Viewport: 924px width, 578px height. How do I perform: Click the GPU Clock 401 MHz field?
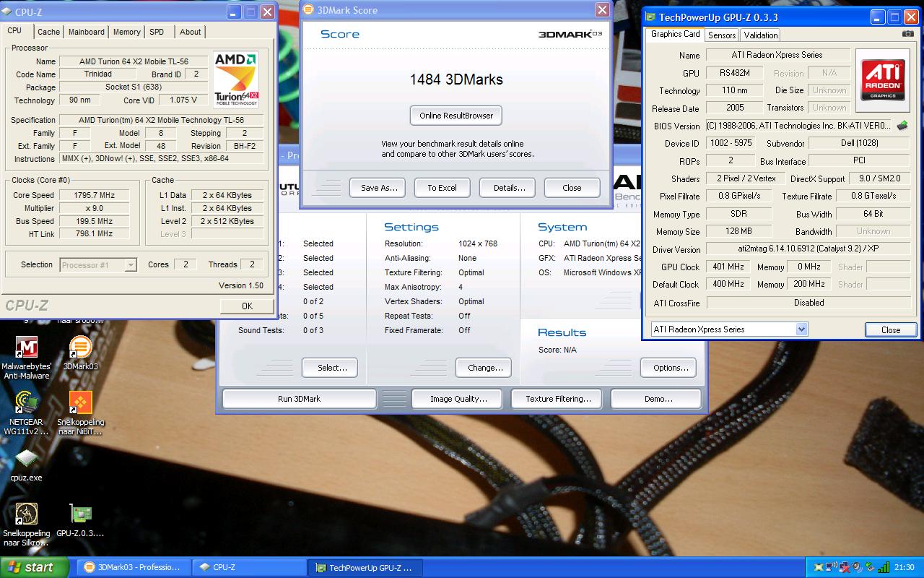pos(728,267)
